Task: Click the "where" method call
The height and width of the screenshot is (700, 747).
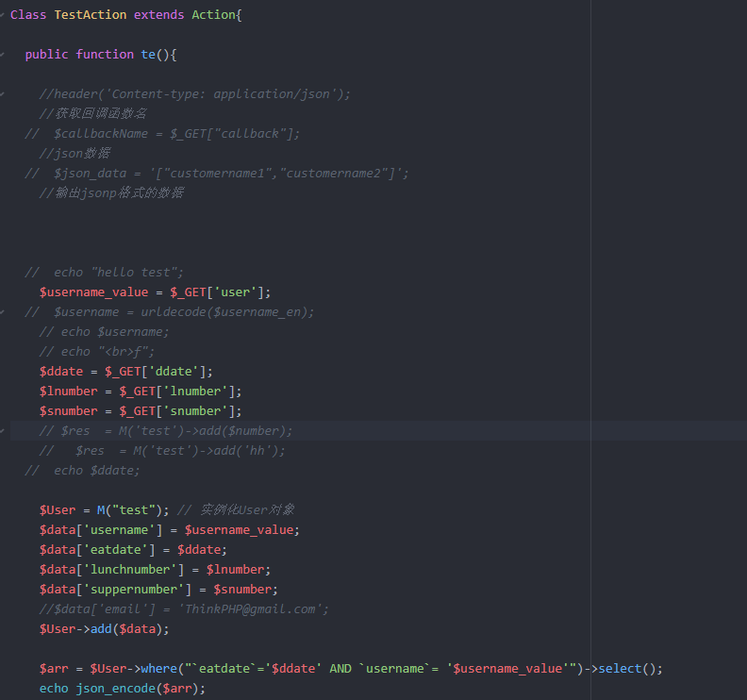Action: pyautogui.click(x=159, y=669)
